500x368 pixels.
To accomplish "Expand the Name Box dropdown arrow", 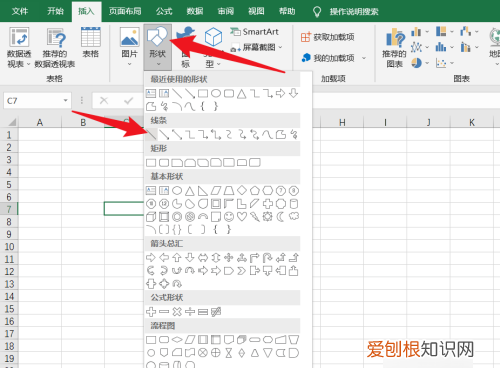I will pos(66,101).
